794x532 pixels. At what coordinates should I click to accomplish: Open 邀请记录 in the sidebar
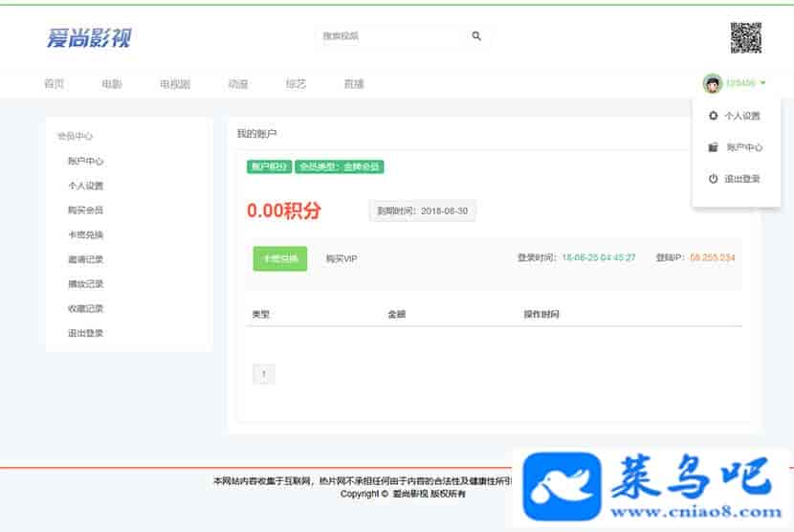[x=85, y=259]
